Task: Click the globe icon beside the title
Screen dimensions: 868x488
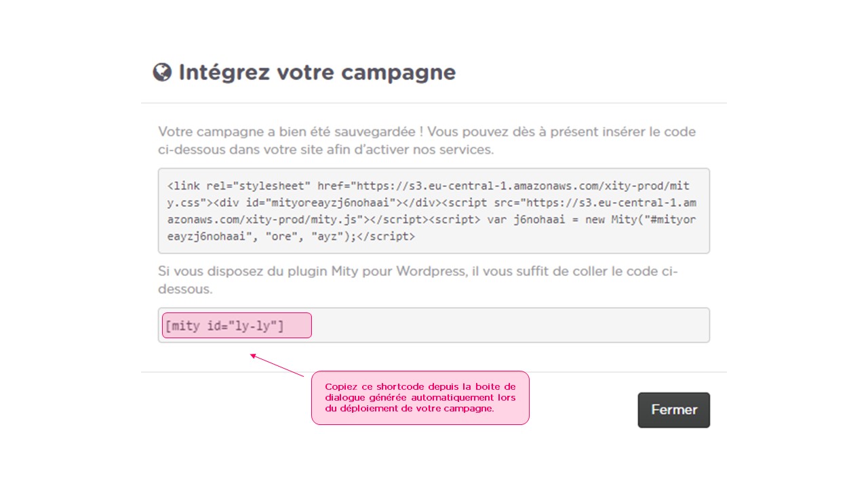Action: click(162, 72)
